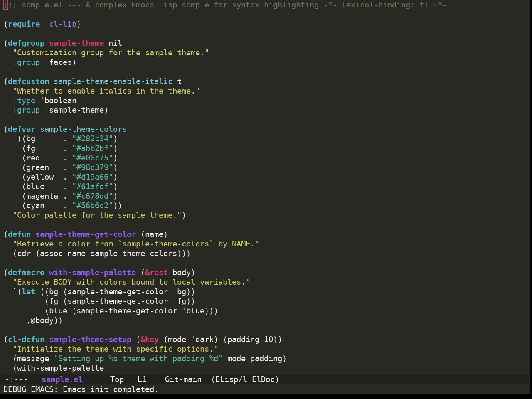Image resolution: width=532 pixels, height=399 pixels.
Task: Click the "Initialize the theme with specific options." docstring
Action: pos(116,349)
